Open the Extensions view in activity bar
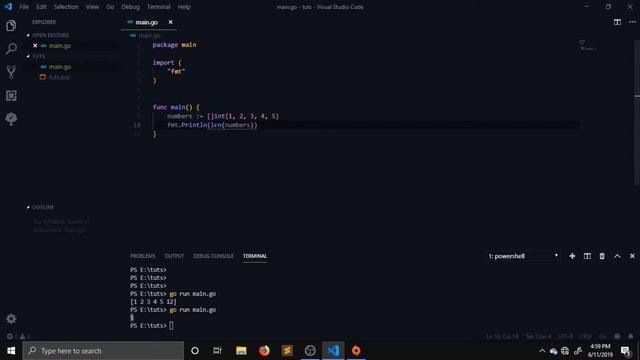This screenshot has height=360, width=640. pyautogui.click(x=11, y=96)
